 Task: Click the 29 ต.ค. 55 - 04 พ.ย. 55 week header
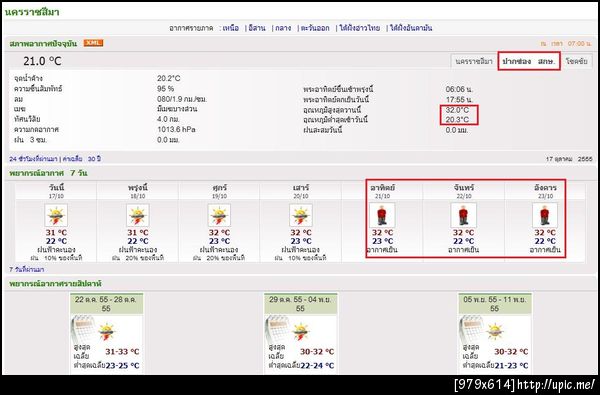coord(300,304)
